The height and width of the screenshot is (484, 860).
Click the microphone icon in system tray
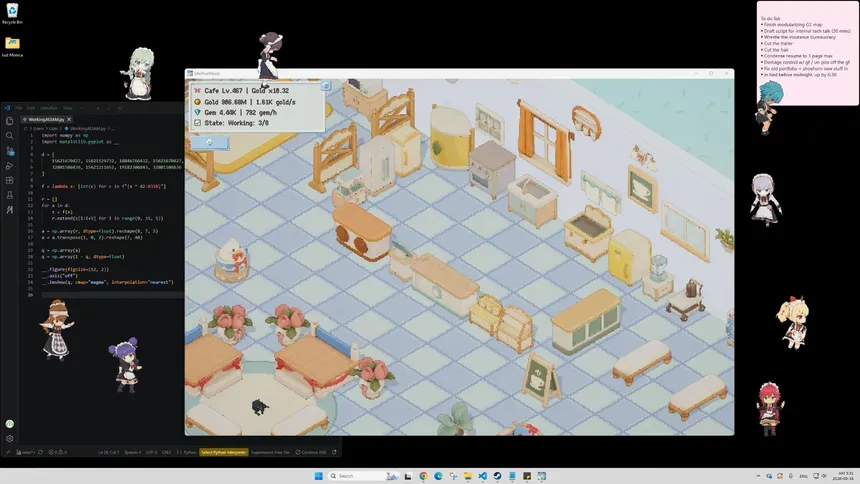click(791, 476)
